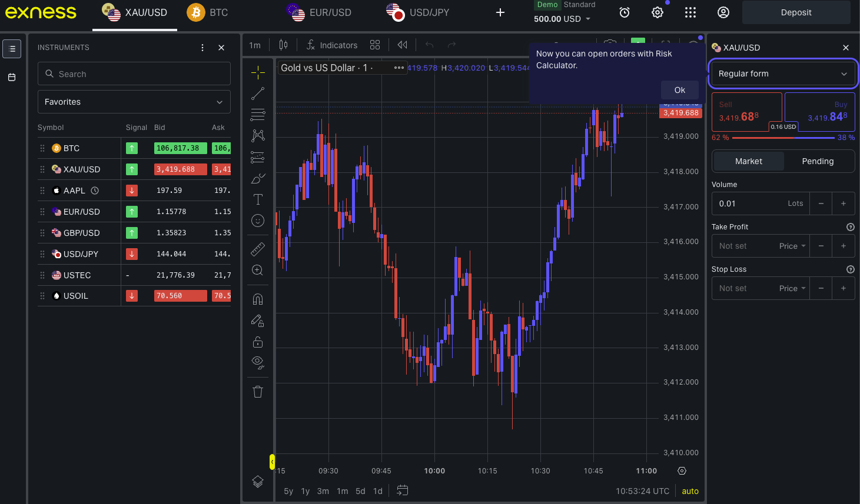Open the object tree layers icon
The height and width of the screenshot is (504, 860).
(258, 482)
